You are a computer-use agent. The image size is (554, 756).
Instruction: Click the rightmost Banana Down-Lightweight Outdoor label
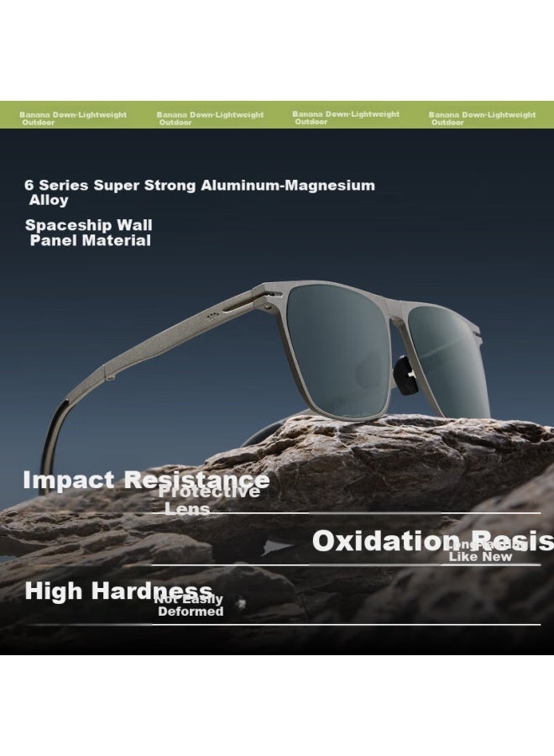(482, 118)
